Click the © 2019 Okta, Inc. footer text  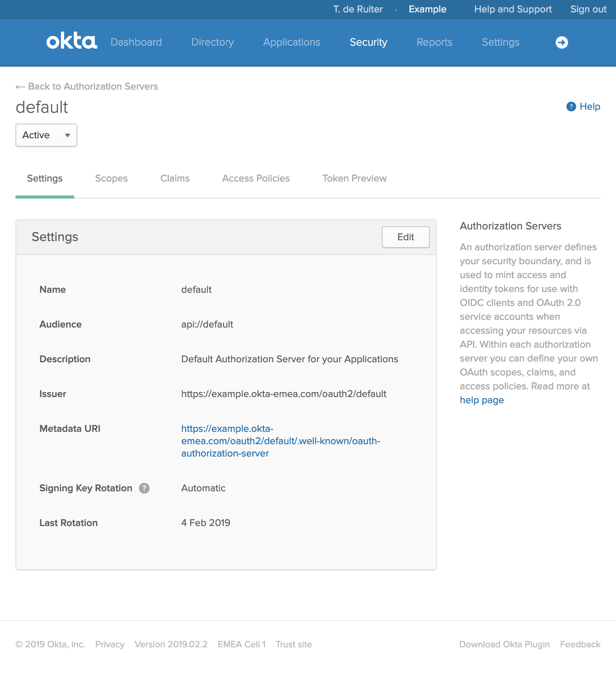(50, 644)
